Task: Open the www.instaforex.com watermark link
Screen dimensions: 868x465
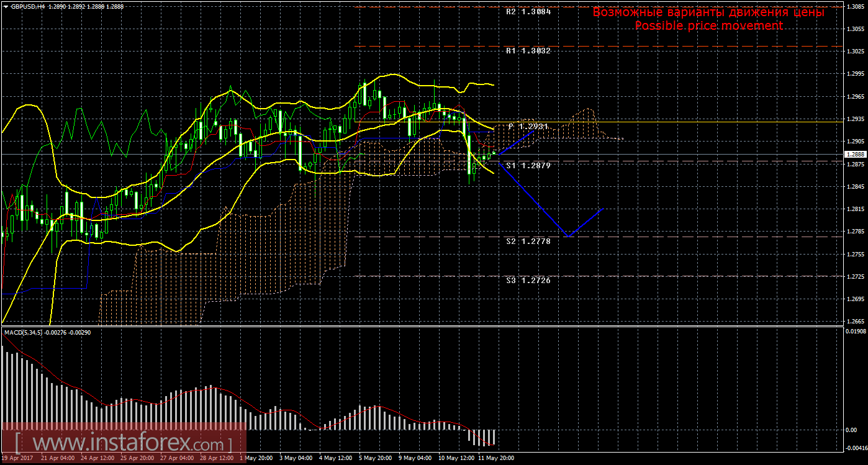Action: point(124,445)
